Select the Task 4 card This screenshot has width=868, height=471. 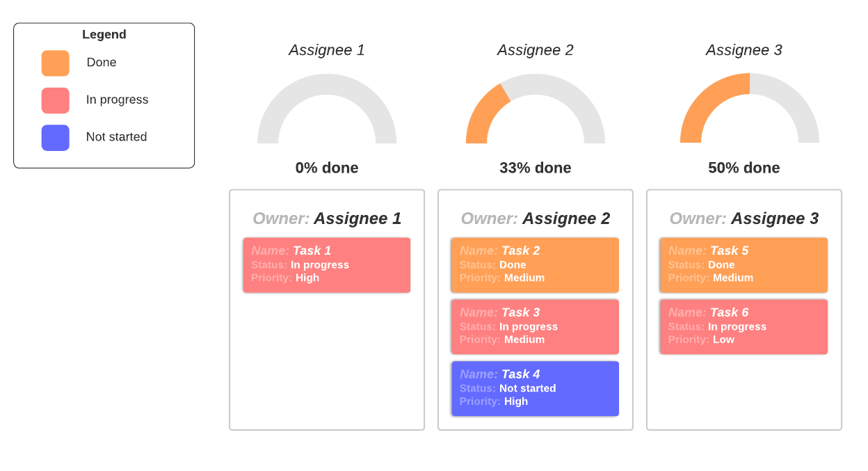point(535,388)
